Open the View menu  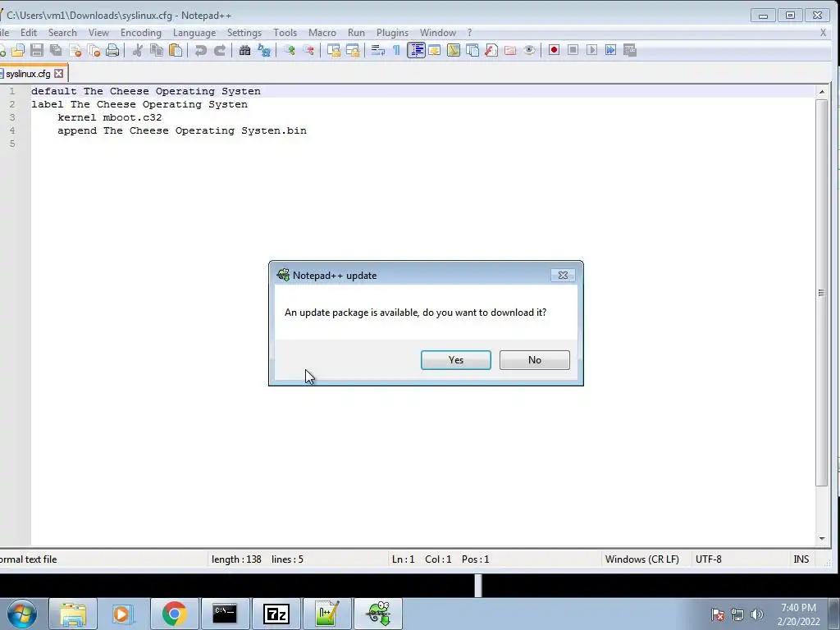pos(98,33)
